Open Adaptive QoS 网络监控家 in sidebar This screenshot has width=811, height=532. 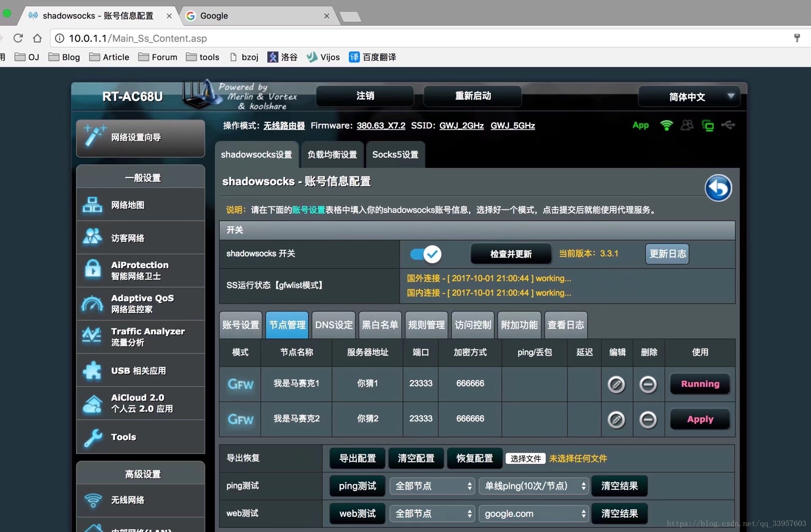[141, 304]
